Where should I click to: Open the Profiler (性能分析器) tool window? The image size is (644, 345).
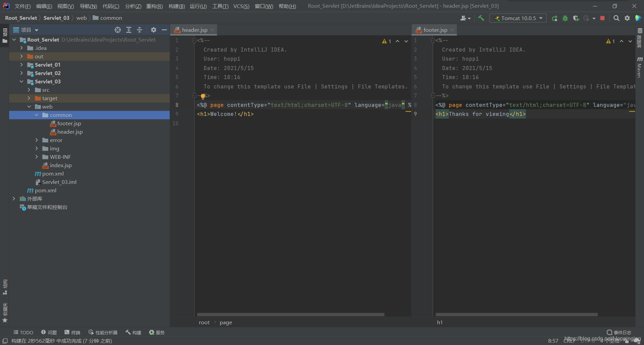click(103, 332)
